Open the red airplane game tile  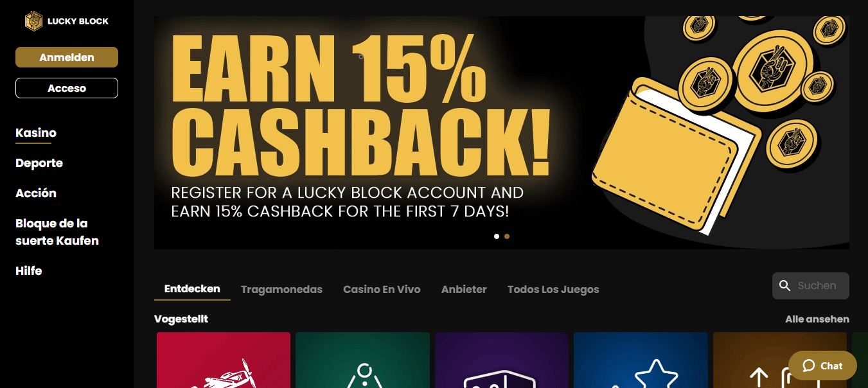point(224,360)
